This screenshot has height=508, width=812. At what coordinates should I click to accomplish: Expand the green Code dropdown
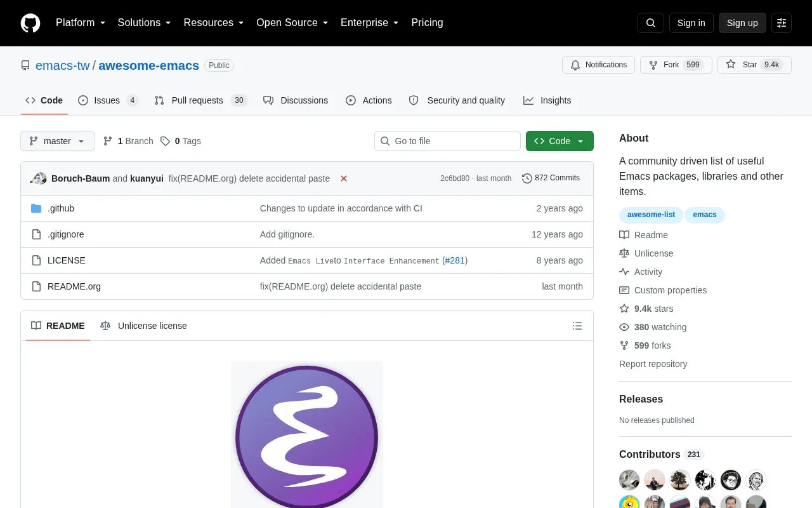(560, 141)
